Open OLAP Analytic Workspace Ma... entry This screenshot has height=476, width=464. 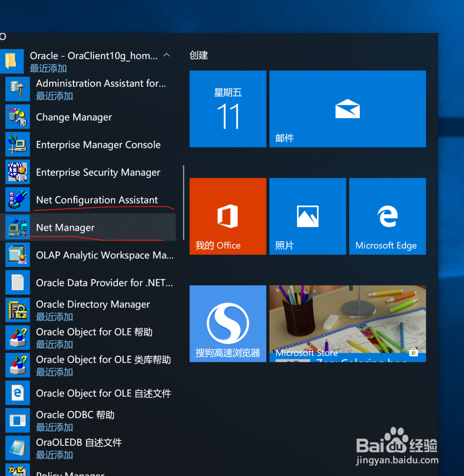tap(88, 255)
